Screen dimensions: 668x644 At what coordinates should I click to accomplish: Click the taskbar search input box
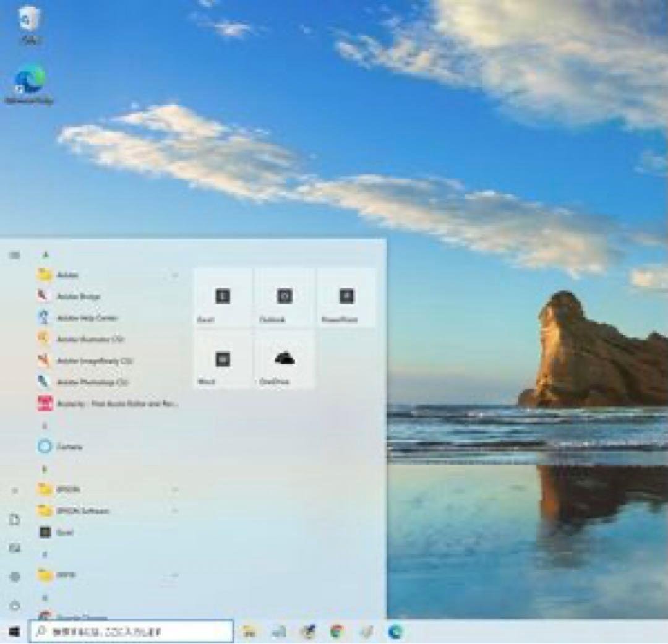131,631
